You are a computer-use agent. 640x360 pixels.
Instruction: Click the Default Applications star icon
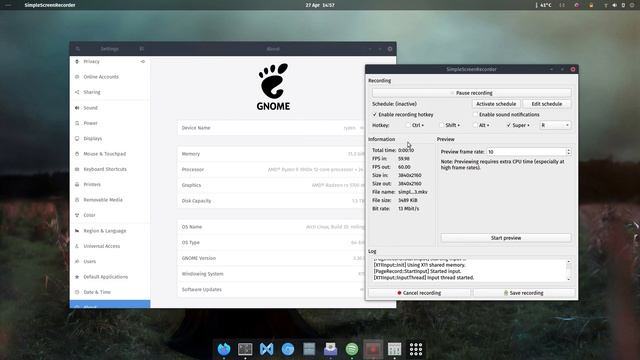tap(77, 277)
